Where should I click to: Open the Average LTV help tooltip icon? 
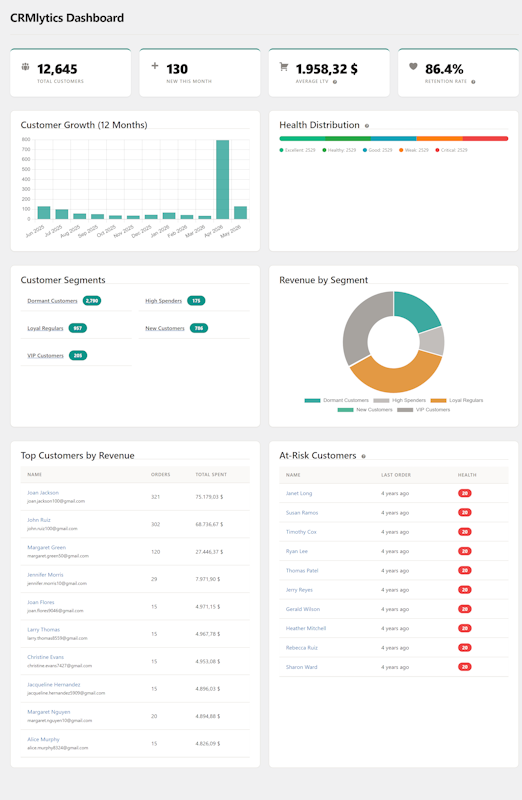click(x=335, y=82)
